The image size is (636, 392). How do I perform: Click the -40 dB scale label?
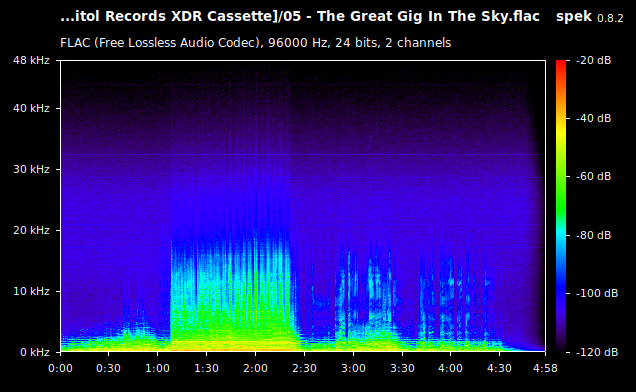[593, 118]
